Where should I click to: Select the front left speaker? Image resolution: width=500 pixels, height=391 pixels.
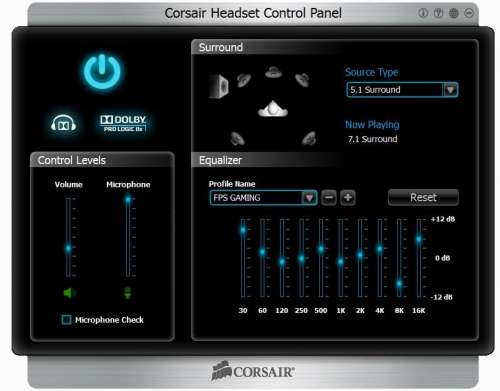coord(244,80)
